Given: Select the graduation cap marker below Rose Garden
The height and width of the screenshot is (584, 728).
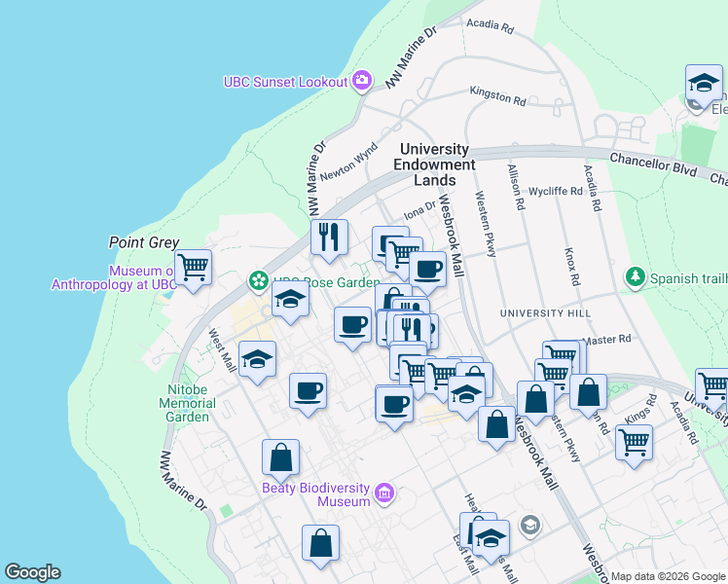Looking at the screenshot, I should point(290,299).
